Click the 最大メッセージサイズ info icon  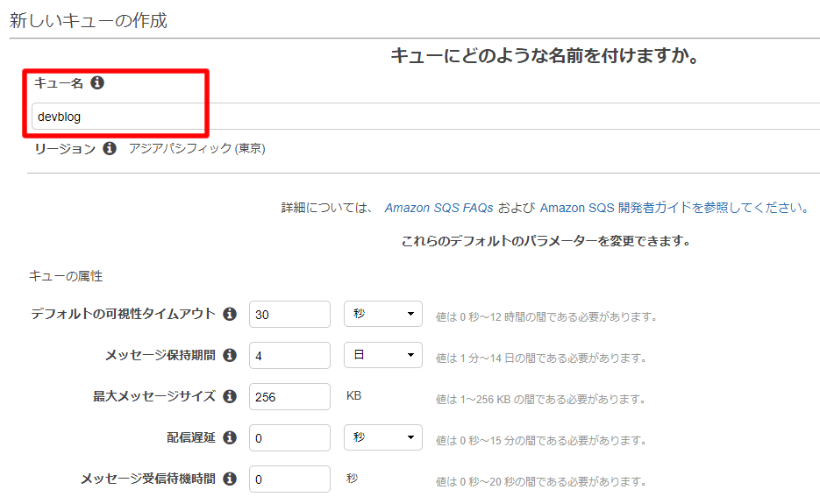pyautogui.click(x=230, y=396)
